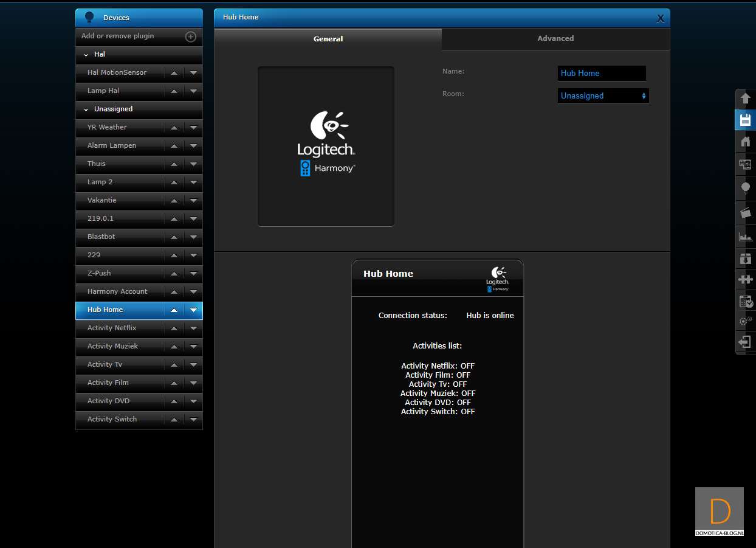Open the gears configuration icon
The height and width of the screenshot is (548, 756).
pyautogui.click(x=745, y=321)
